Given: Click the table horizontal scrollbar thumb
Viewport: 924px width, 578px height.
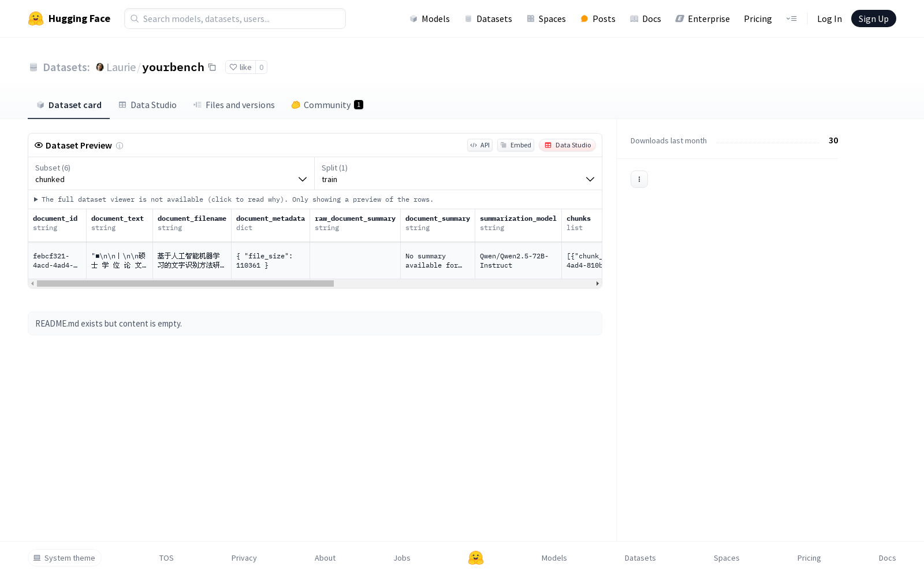Looking at the screenshot, I should (185, 284).
